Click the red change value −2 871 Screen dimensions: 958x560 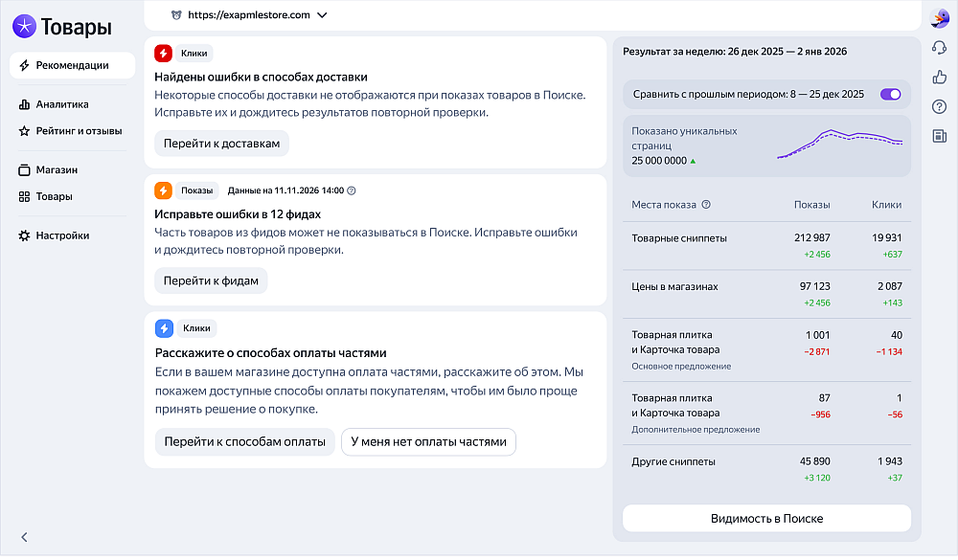pos(817,351)
